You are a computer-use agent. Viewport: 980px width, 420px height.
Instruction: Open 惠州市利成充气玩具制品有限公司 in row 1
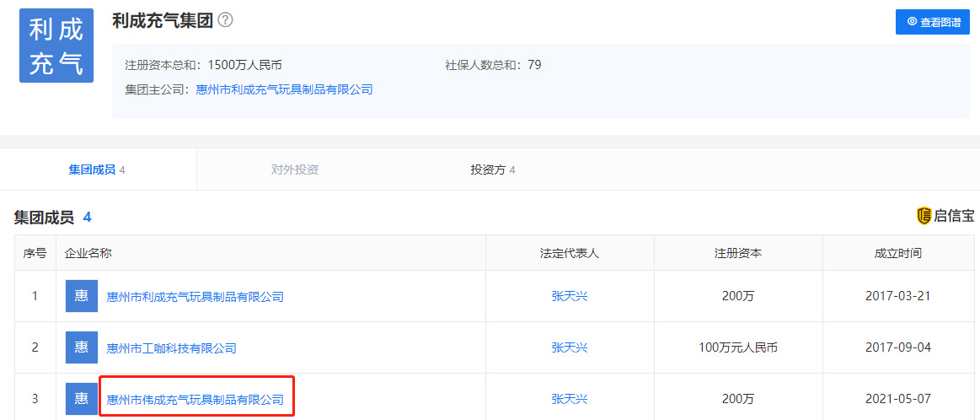coord(195,297)
